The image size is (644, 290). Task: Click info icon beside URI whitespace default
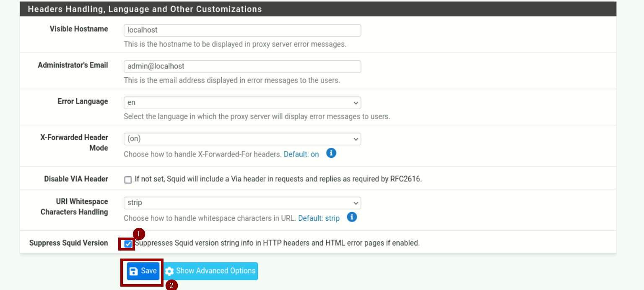point(352,217)
